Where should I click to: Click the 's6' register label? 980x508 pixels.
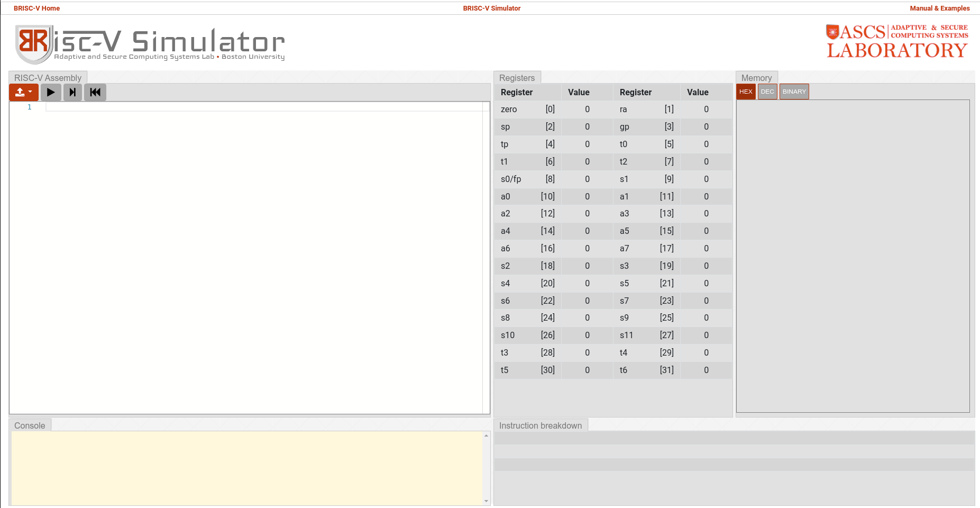pos(505,301)
